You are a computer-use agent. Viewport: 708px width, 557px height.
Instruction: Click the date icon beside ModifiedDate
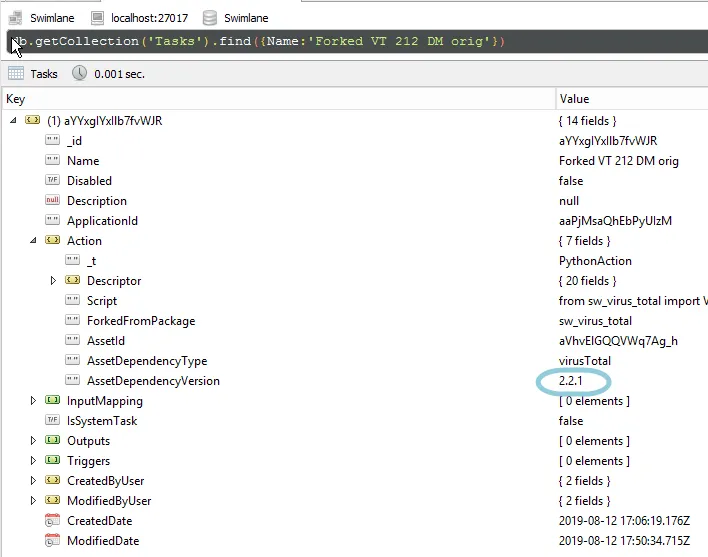pos(52,540)
